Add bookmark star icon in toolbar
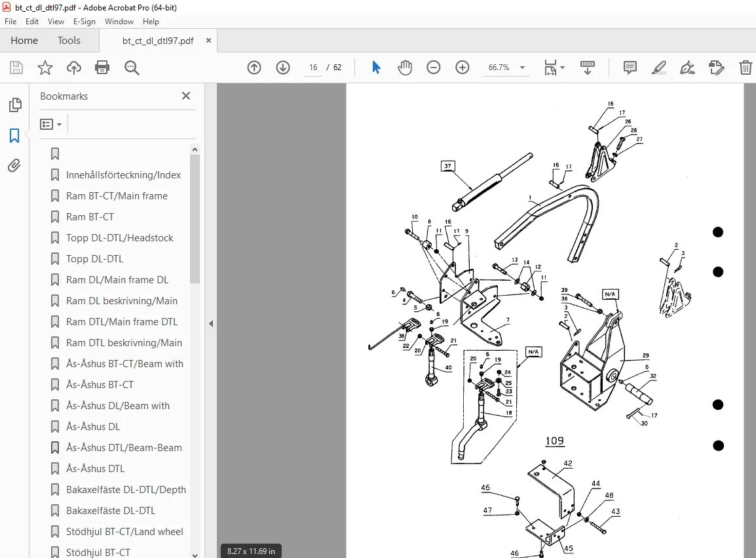 tap(45, 68)
